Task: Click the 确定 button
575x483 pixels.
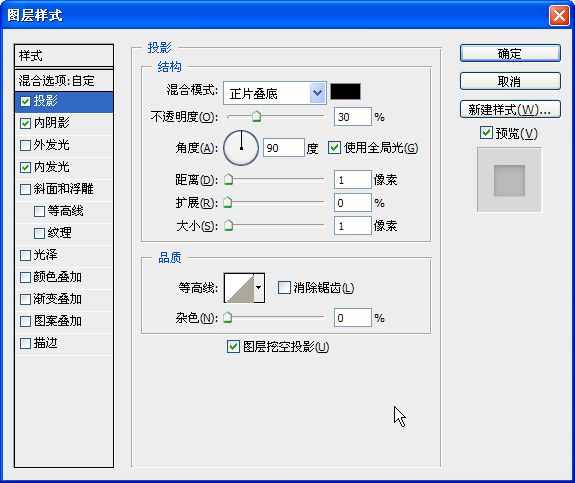Action: (x=510, y=54)
